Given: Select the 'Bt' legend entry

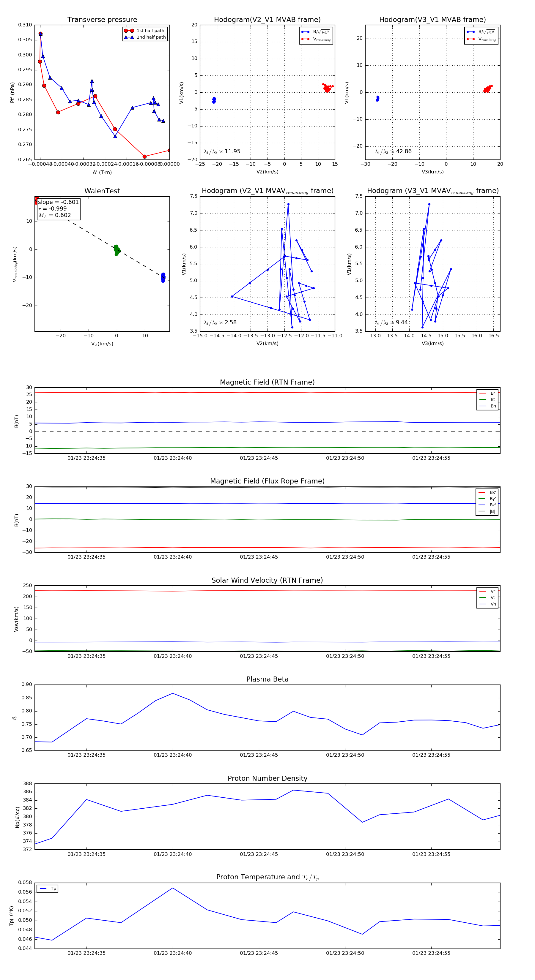Looking at the screenshot, I should click(487, 399).
